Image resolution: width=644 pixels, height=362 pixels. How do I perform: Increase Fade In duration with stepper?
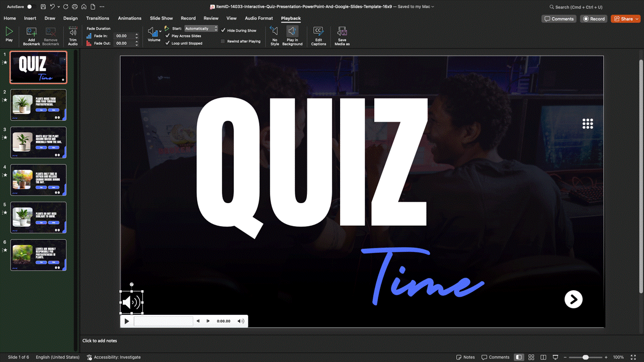point(136,35)
